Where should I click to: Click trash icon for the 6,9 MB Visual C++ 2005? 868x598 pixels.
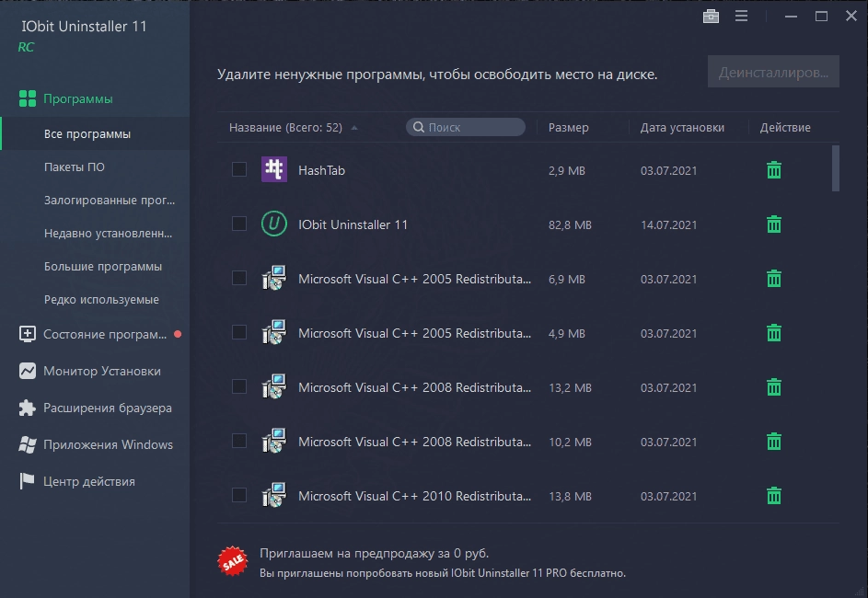(x=774, y=278)
